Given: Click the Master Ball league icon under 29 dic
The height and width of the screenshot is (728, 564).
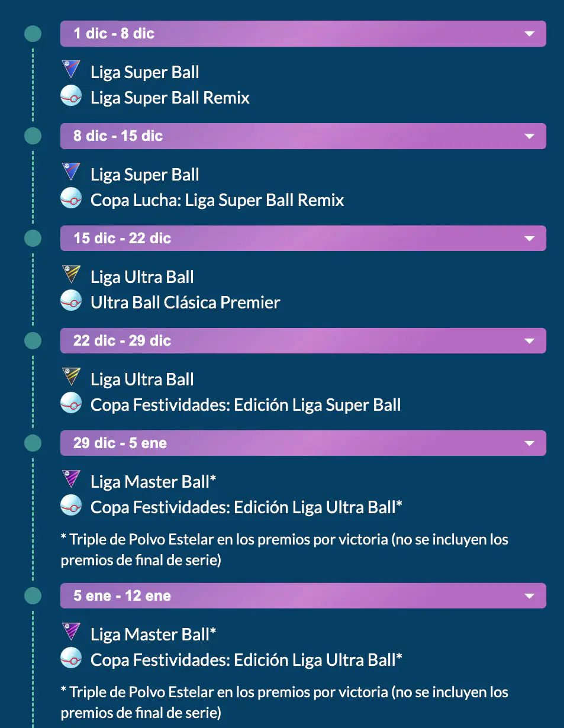Looking at the screenshot, I should click(x=71, y=479).
